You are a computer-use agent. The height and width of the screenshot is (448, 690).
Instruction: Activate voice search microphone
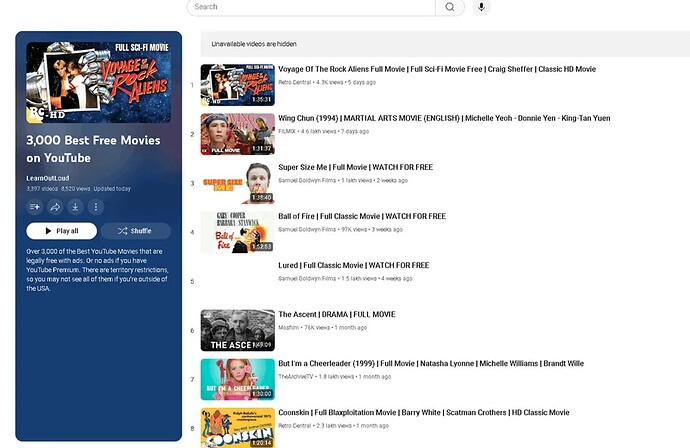pos(481,7)
